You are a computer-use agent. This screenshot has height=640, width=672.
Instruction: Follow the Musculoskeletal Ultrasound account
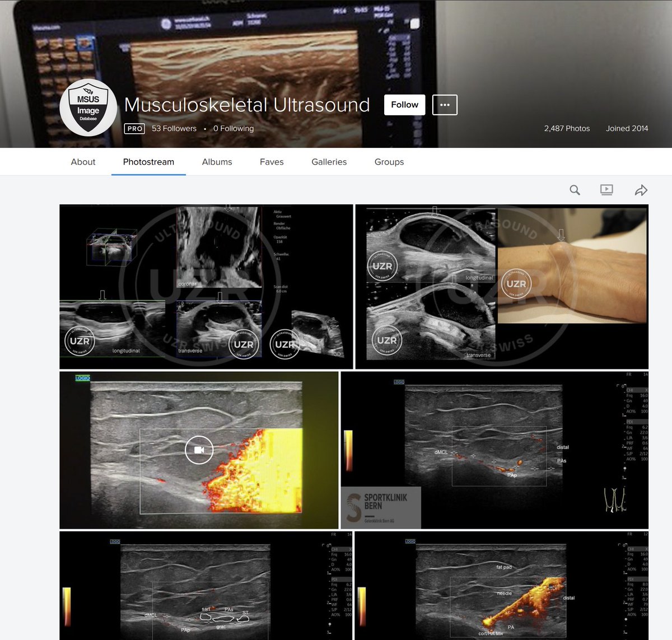pyautogui.click(x=404, y=105)
